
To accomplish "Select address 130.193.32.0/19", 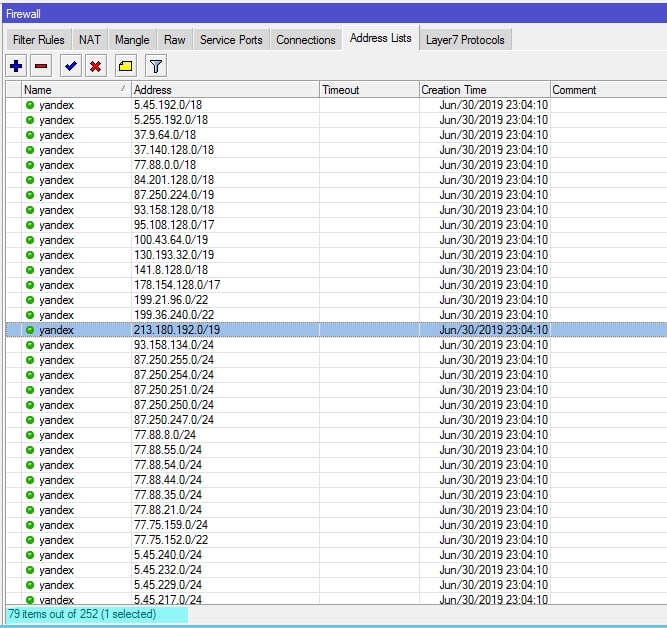I will (174, 255).
